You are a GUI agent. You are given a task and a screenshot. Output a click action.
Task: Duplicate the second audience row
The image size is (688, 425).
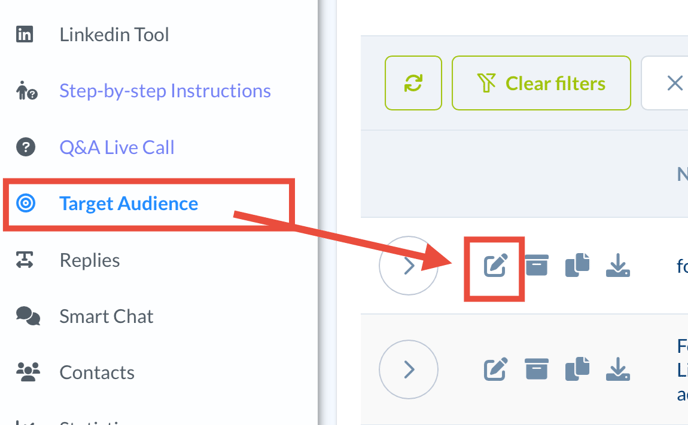(577, 369)
